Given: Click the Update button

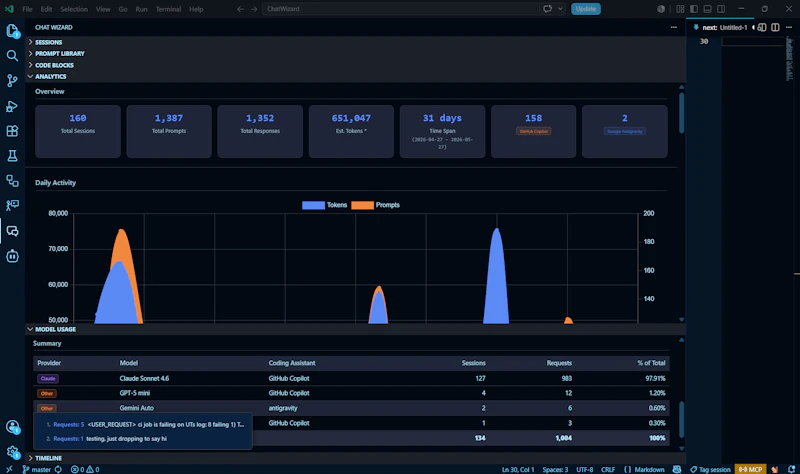Looking at the screenshot, I should pyautogui.click(x=586, y=9).
